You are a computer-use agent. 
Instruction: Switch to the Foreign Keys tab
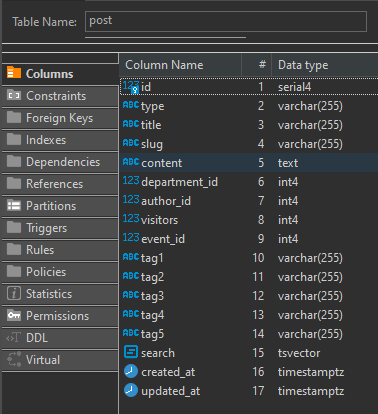click(60, 118)
